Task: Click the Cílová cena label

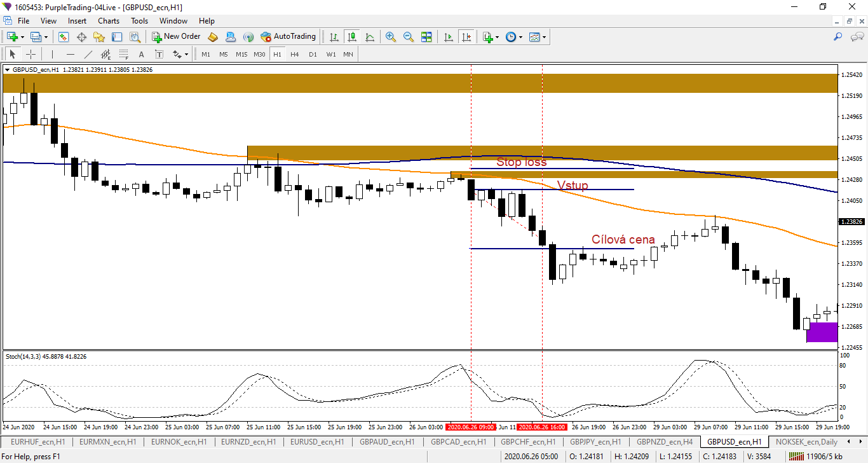Action: pos(623,240)
